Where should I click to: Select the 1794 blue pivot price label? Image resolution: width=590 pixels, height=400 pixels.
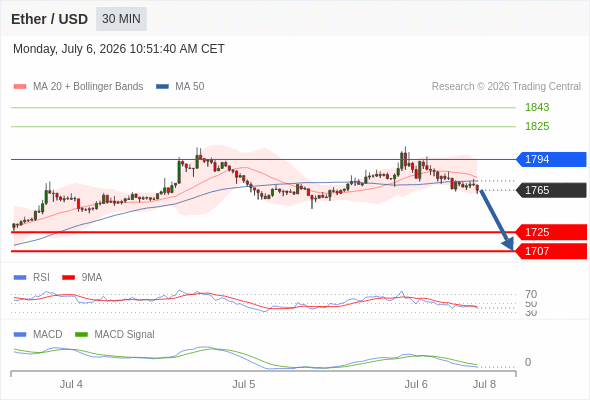[551, 159]
